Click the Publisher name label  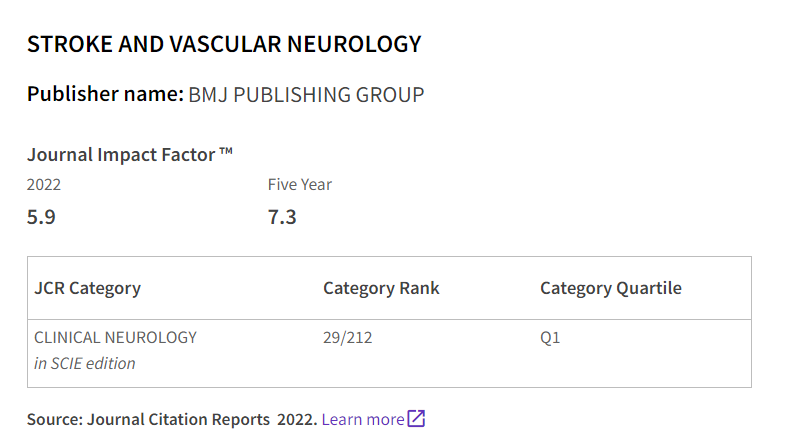point(105,95)
